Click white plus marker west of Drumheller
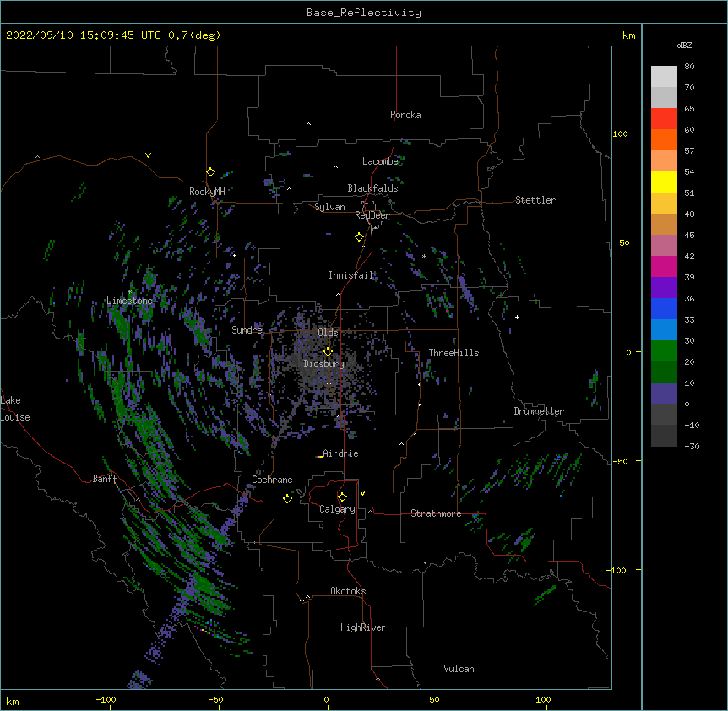The height and width of the screenshot is (711, 728). 517,317
